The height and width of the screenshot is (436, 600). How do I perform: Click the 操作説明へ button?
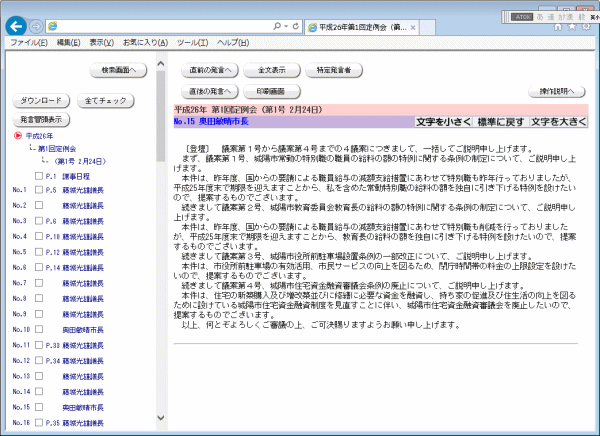[557, 91]
